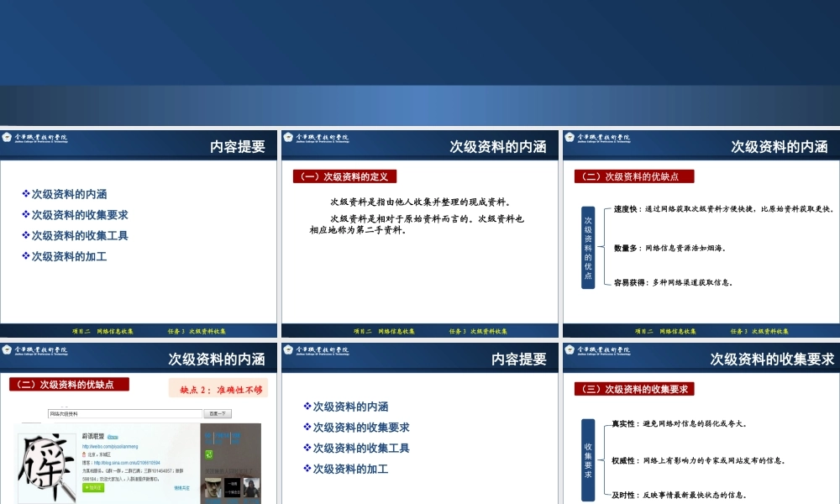Click the location pin icon beside 北京 东城区

pyautogui.click(x=83, y=454)
